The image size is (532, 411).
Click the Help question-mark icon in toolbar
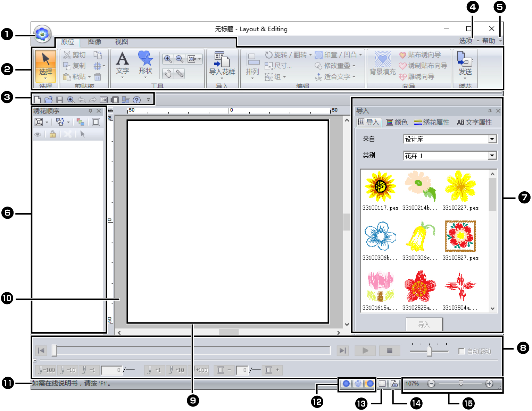coord(138,99)
